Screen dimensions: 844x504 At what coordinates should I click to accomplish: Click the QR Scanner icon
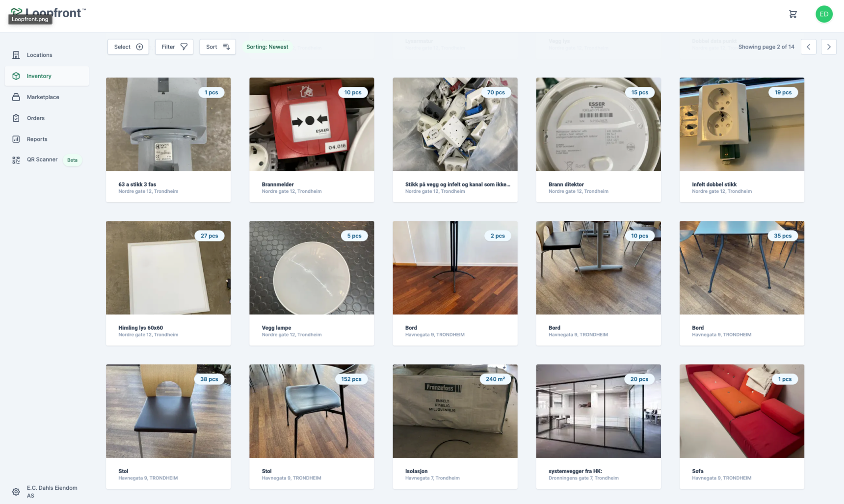(16, 160)
